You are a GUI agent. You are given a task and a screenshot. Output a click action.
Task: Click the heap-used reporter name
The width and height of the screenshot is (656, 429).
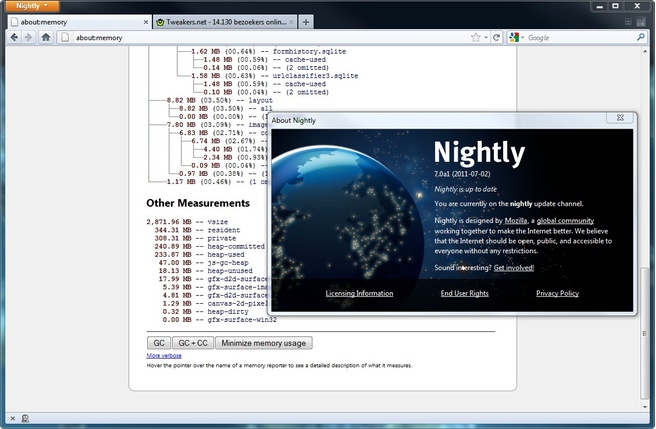pyautogui.click(x=226, y=254)
